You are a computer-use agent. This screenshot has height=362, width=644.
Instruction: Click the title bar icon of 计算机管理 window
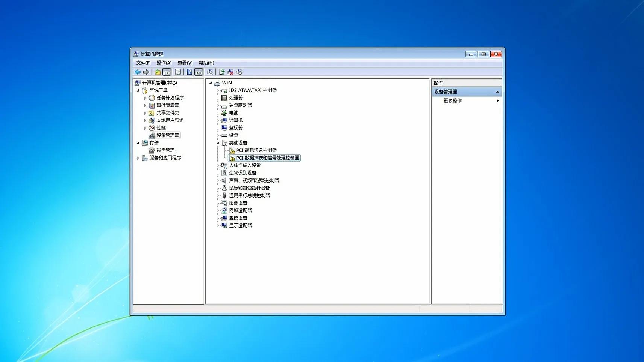click(136, 54)
